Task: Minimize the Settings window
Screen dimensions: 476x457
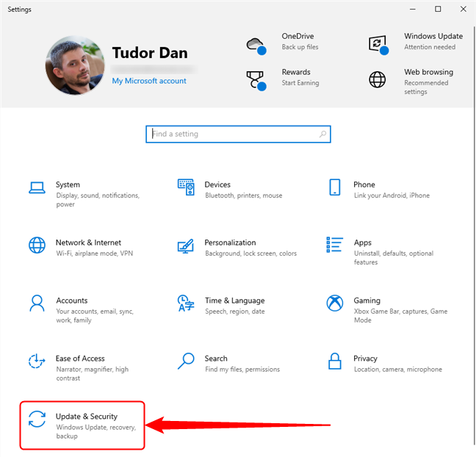Action: pos(413,9)
